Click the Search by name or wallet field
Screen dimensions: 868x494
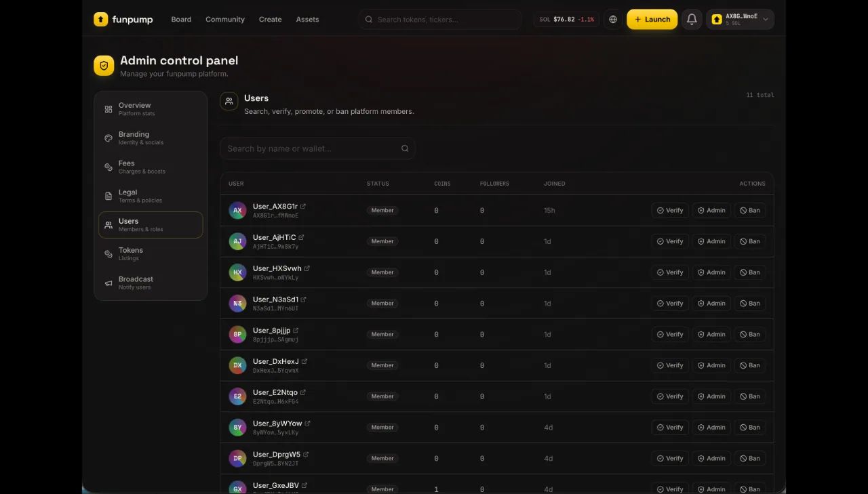coord(317,148)
